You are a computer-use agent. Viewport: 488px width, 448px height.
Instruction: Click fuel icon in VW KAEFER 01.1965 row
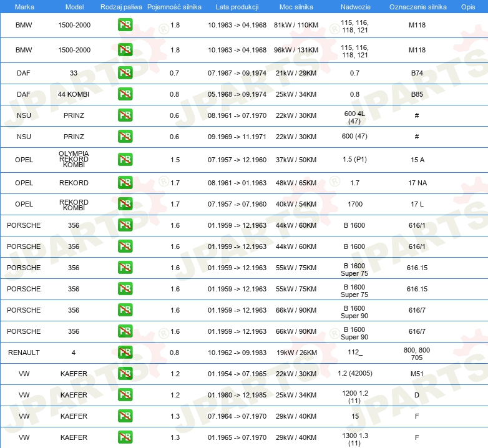pos(125,437)
